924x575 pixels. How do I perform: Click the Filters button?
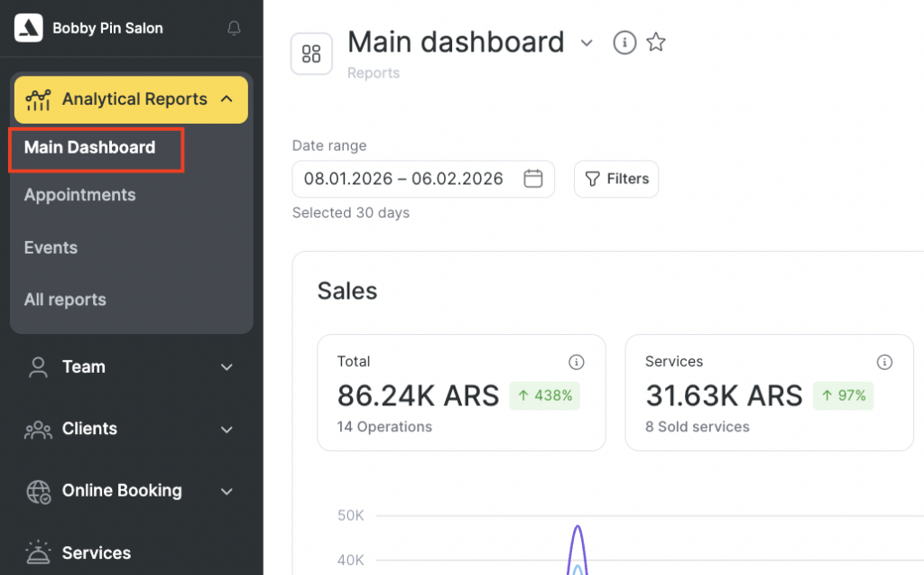[616, 179]
